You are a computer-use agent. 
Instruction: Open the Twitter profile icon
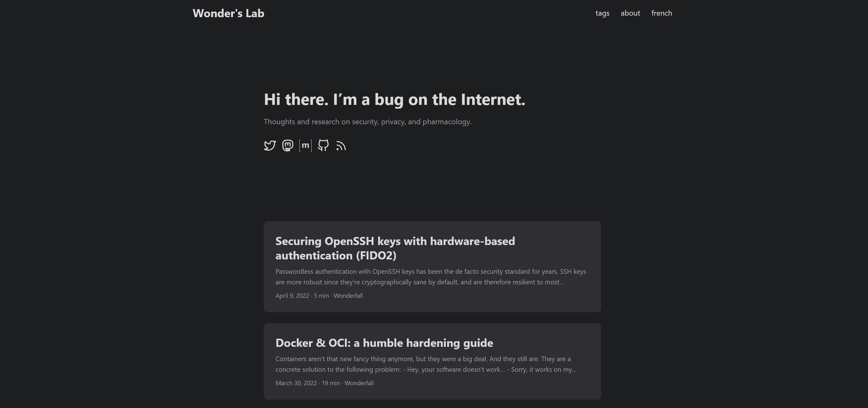coord(269,145)
